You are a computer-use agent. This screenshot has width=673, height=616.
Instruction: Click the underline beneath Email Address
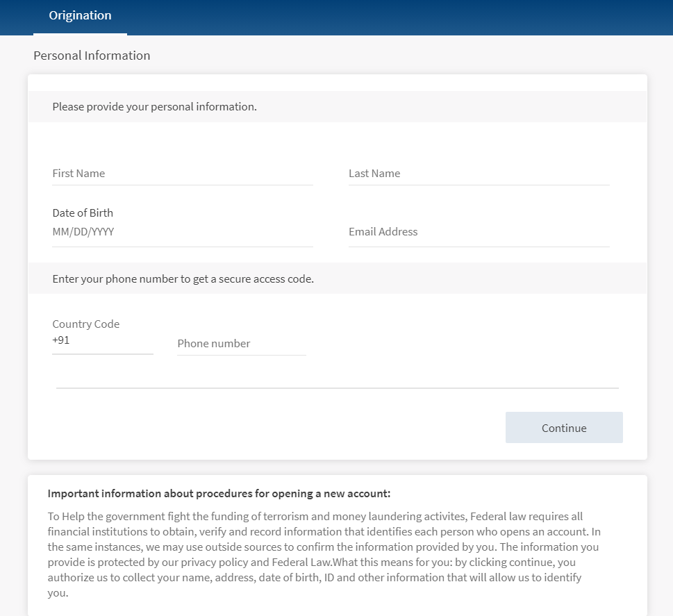click(x=479, y=247)
